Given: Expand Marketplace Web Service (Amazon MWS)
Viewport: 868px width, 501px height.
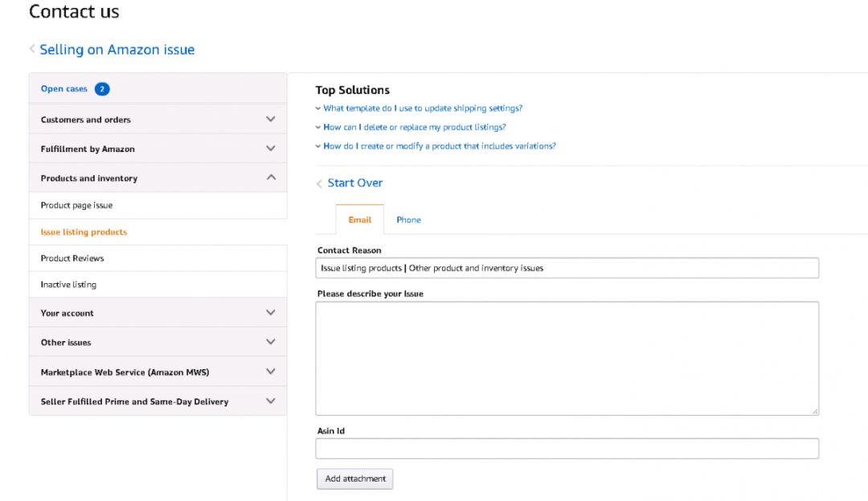Looking at the screenshot, I should [x=270, y=372].
